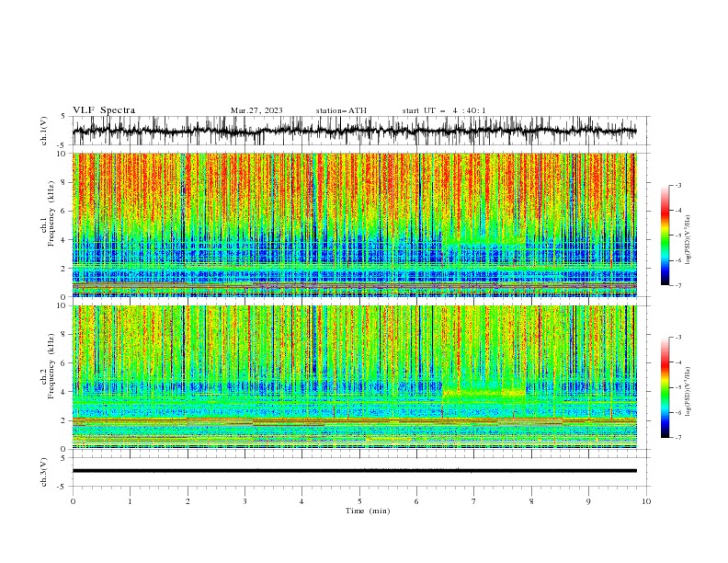Screen dimensions: 728x563
Task: Click the 'VLF Spectra' title text
Action: [104, 110]
